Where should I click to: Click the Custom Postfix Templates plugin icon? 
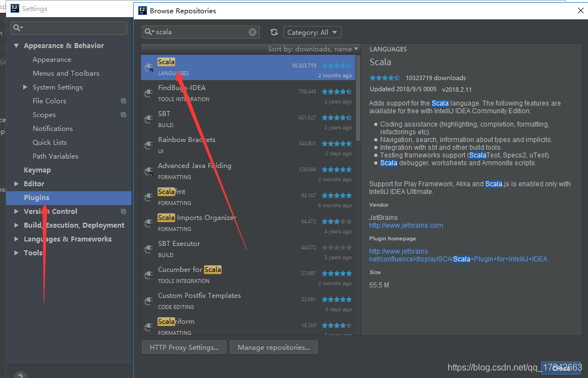[x=149, y=301]
